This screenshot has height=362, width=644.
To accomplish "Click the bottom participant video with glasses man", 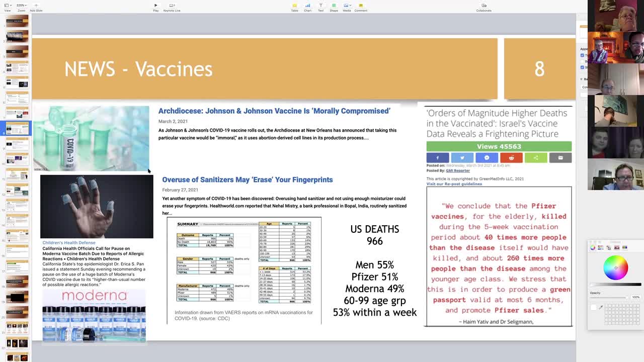I will tap(615, 174).
